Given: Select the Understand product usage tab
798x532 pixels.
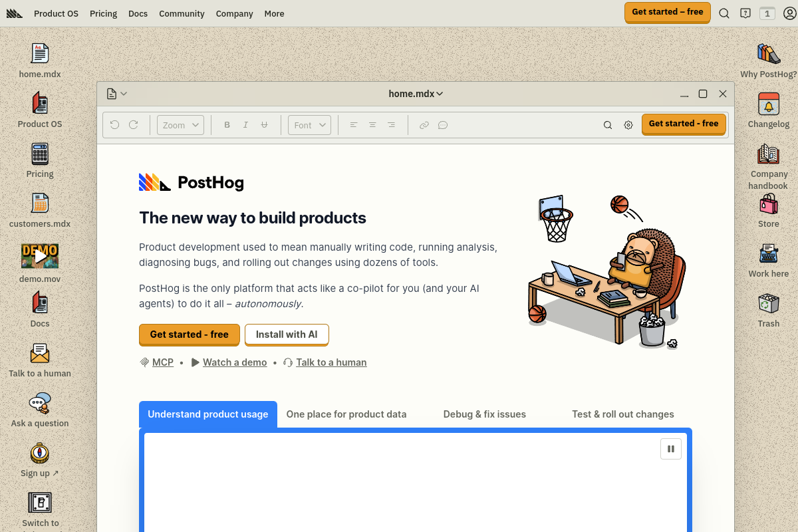Looking at the screenshot, I should (208, 414).
